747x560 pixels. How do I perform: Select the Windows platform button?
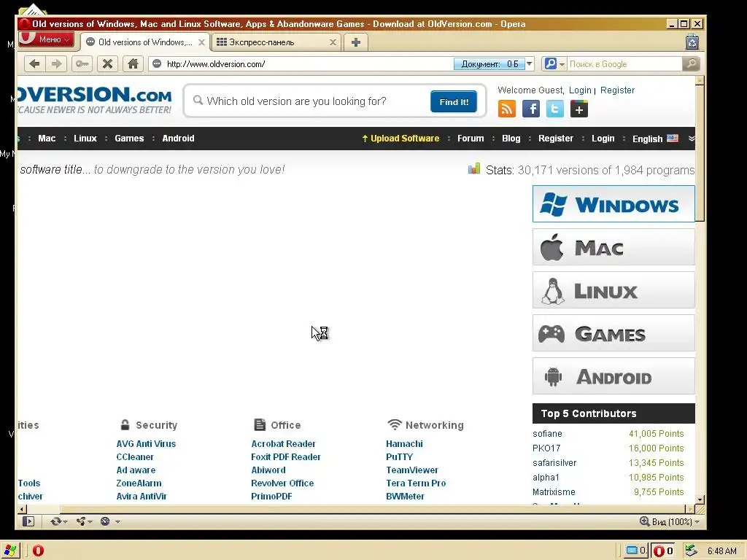coord(614,204)
